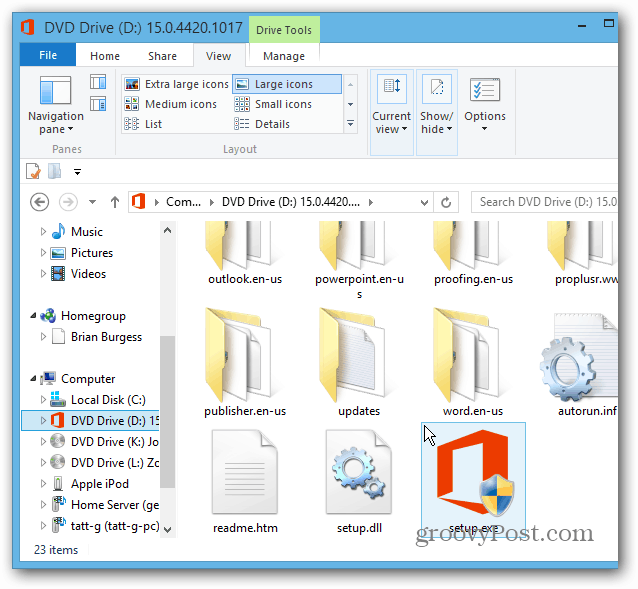The height and width of the screenshot is (589, 638).
Task: Select Music in navigation pane
Action: 79,232
